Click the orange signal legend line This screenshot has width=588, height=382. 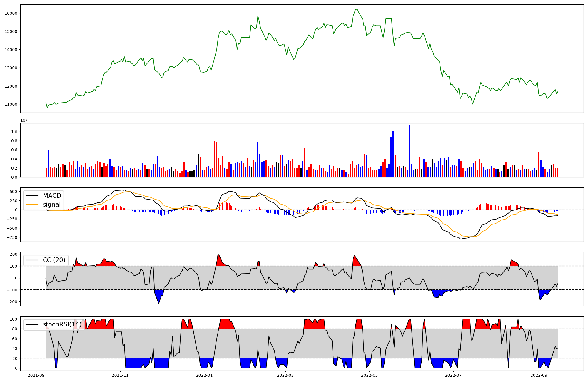pyautogui.click(x=32, y=205)
